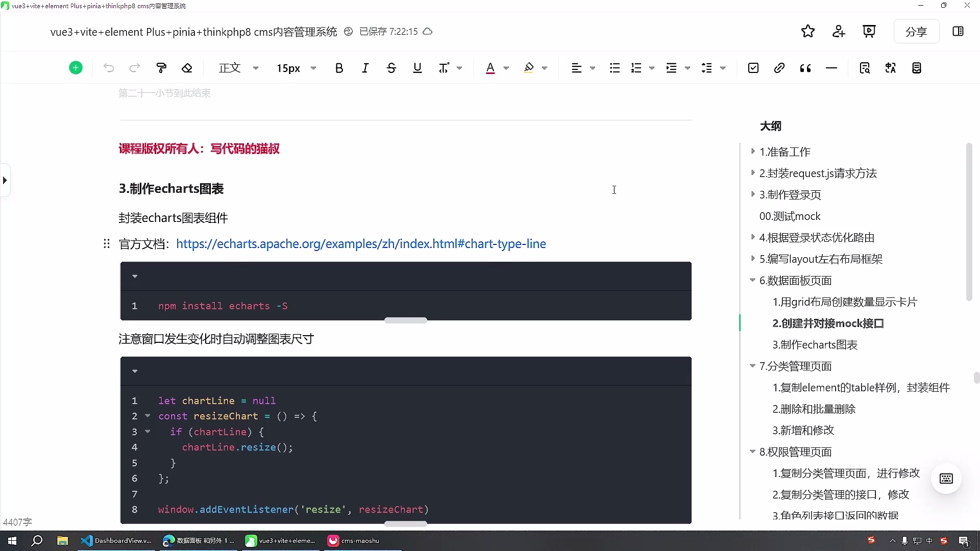Jump to outline item 2.创建并对接mock接口

pos(828,323)
